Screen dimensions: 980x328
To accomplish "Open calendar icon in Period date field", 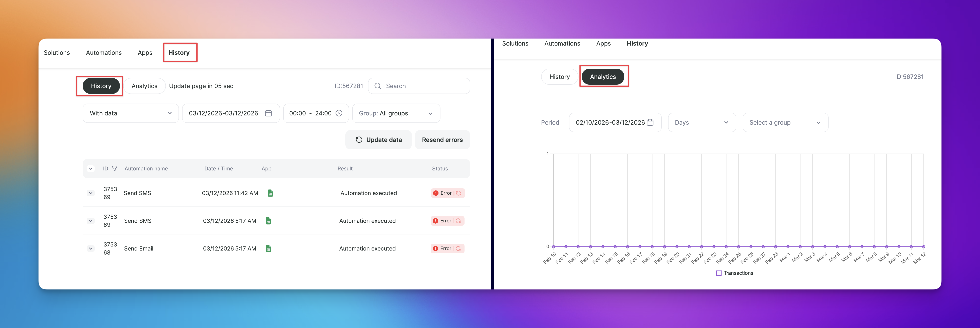I will [650, 122].
